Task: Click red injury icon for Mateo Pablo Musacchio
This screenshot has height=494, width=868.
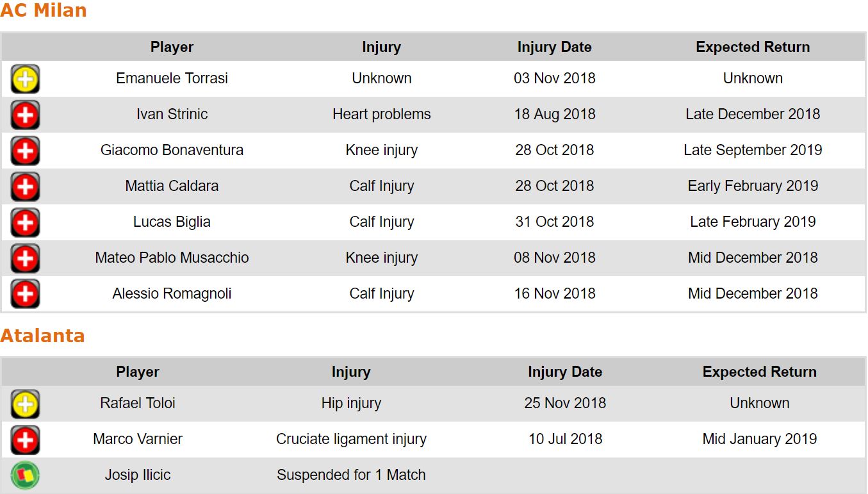Action: click(x=25, y=259)
